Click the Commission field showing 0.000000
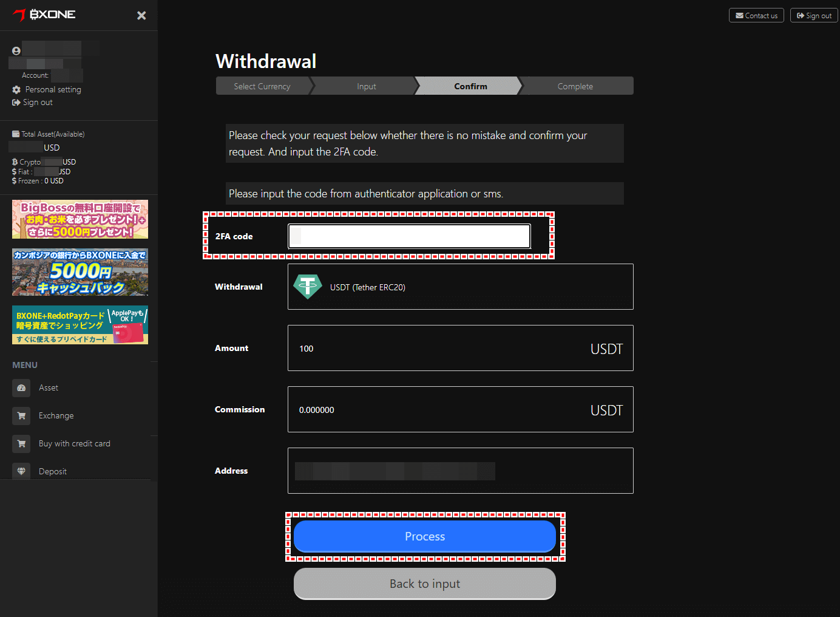This screenshot has height=617, width=840. (x=461, y=409)
